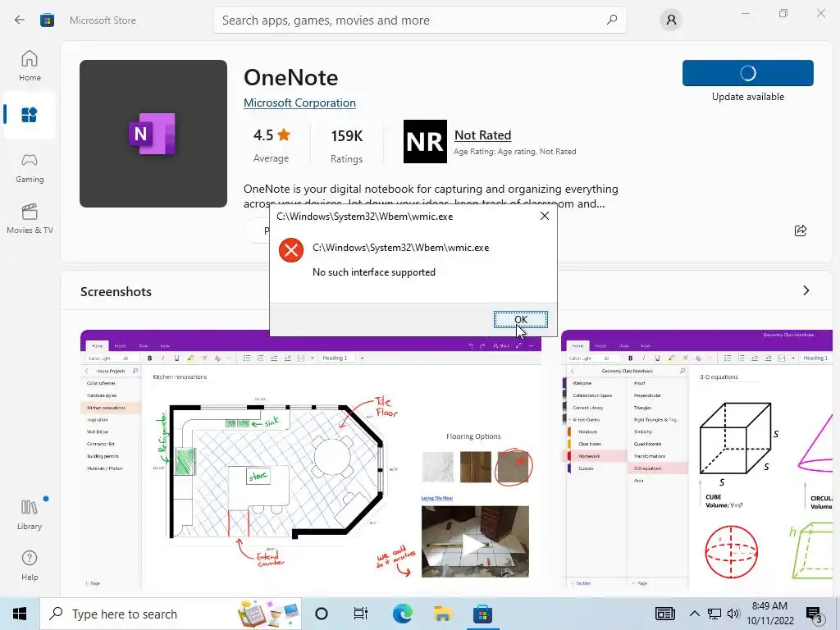Image resolution: width=840 pixels, height=630 pixels.
Task: Click the search magnifier icon in Store
Action: pos(612,20)
